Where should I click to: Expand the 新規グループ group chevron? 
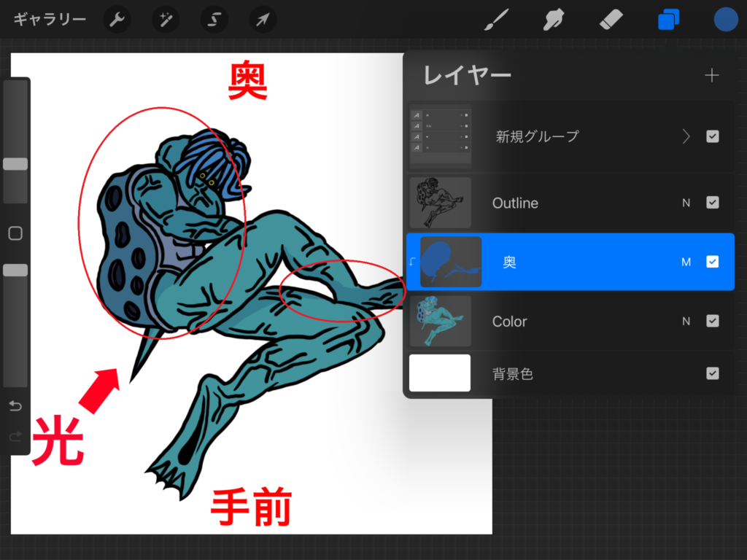pyautogui.click(x=686, y=136)
